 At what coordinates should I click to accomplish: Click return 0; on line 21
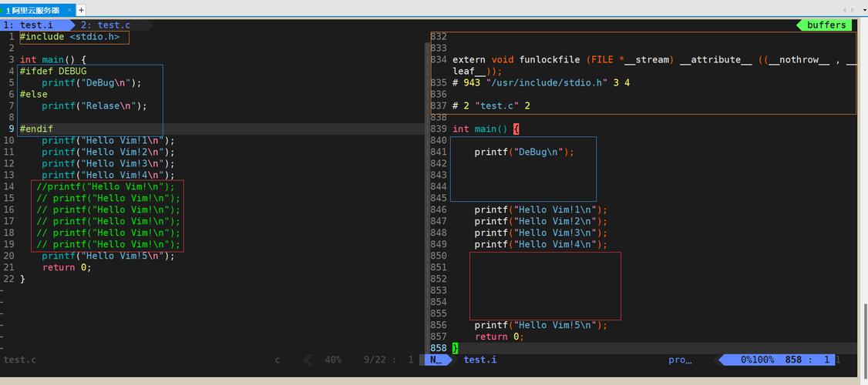pos(67,268)
